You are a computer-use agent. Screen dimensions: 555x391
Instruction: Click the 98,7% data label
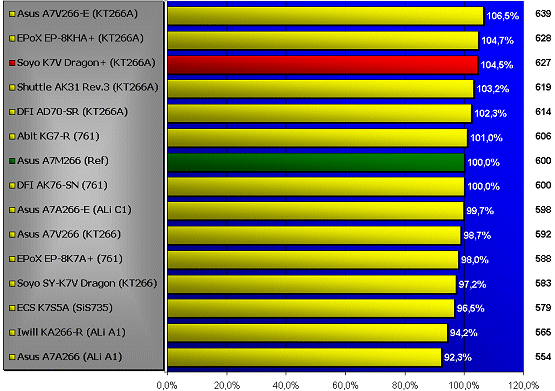[477, 235]
